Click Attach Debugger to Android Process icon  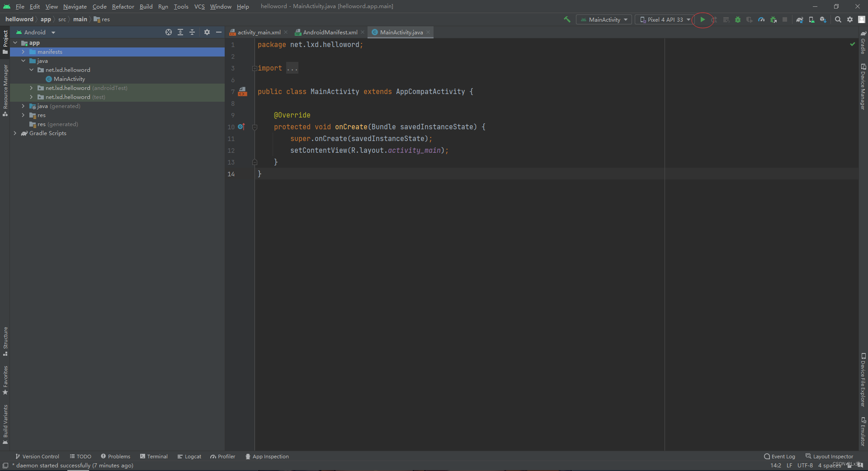(x=774, y=19)
